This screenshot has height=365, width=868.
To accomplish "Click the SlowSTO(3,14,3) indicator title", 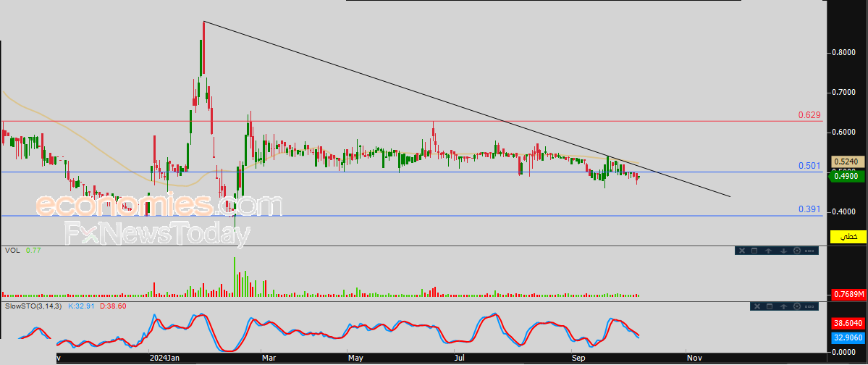I will point(34,306).
